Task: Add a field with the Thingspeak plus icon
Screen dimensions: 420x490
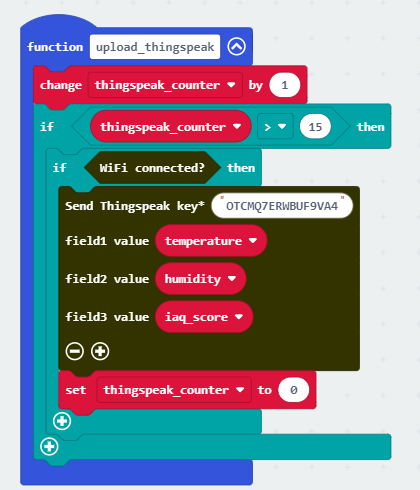Action: click(100, 351)
